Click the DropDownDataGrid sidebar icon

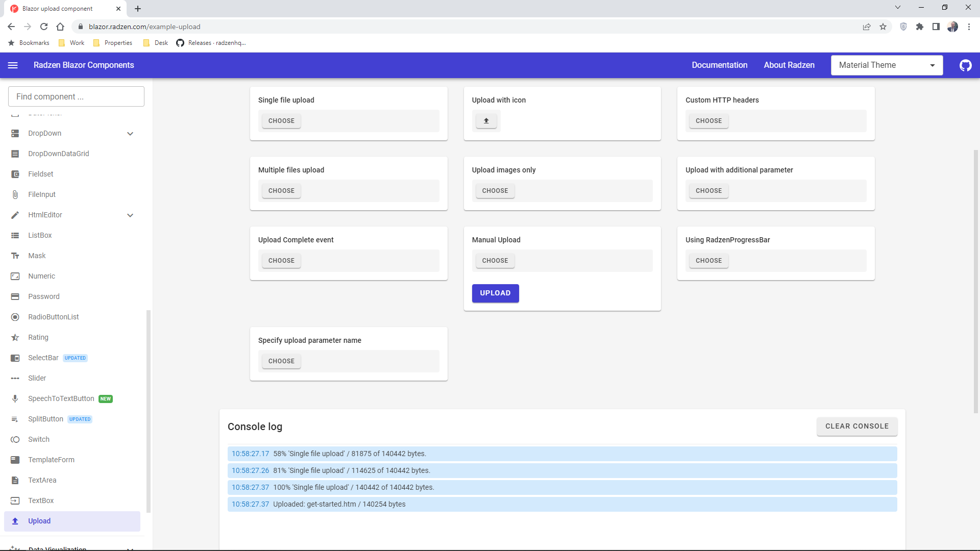coord(15,154)
